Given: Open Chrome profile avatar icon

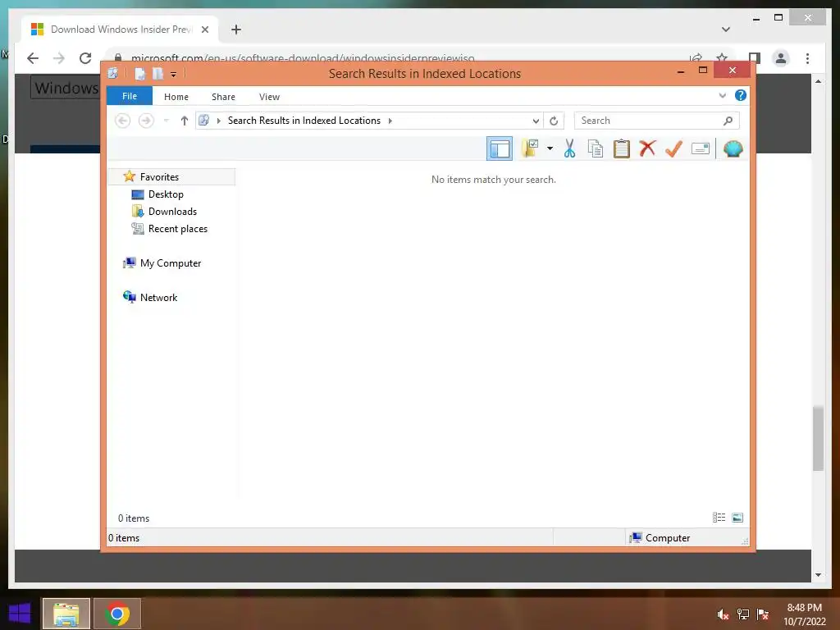Looking at the screenshot, I should pyautogui.click(x=781, y=58).
